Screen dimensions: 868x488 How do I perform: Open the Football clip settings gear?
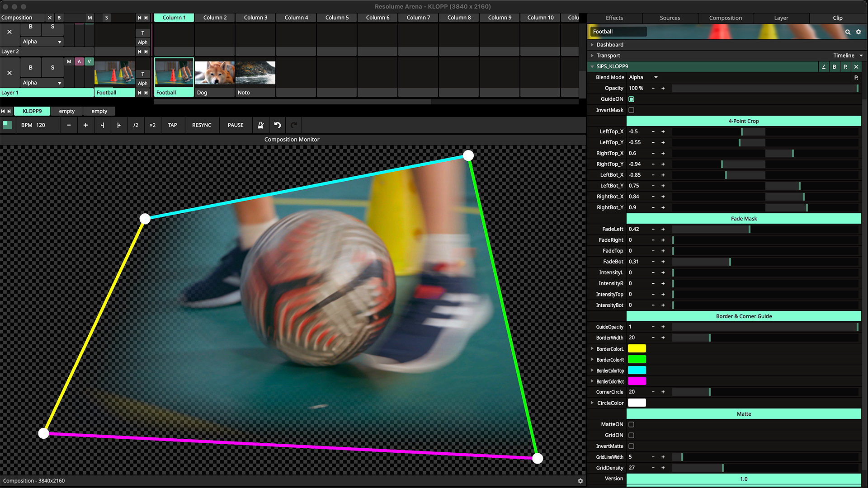point(859,32)
